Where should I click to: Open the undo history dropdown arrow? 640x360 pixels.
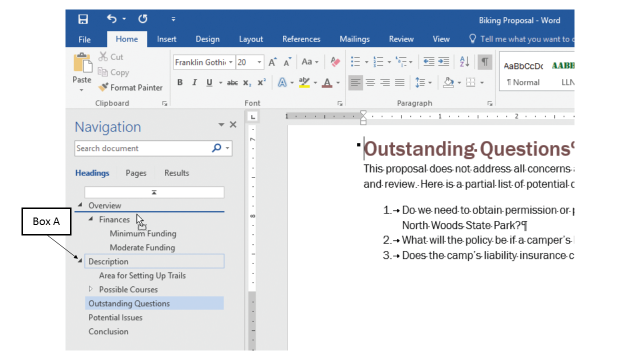pyautogui.click(x=124, y=19)
